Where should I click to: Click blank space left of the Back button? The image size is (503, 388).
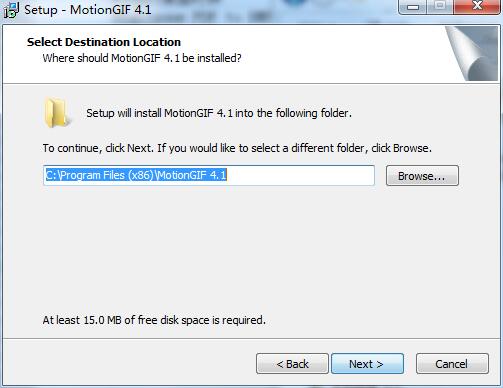(x=130, y=364)
